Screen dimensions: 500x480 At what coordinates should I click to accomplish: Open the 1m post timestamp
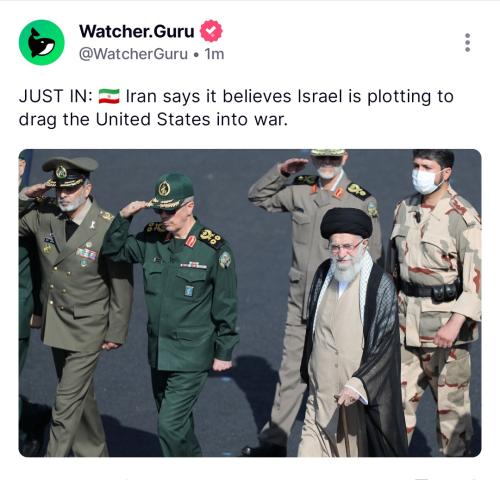[x=214, y=54]
